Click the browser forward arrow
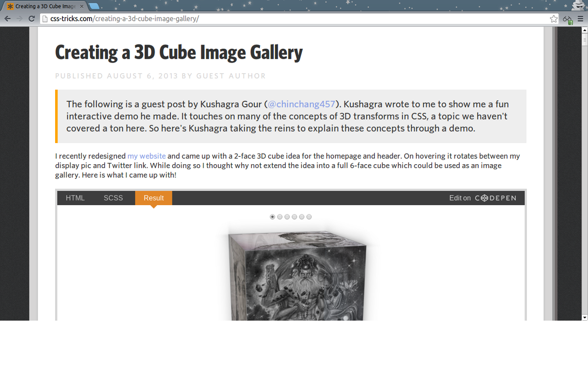The height and width of the screenshot is (368, 588). (x=19, y=19)
